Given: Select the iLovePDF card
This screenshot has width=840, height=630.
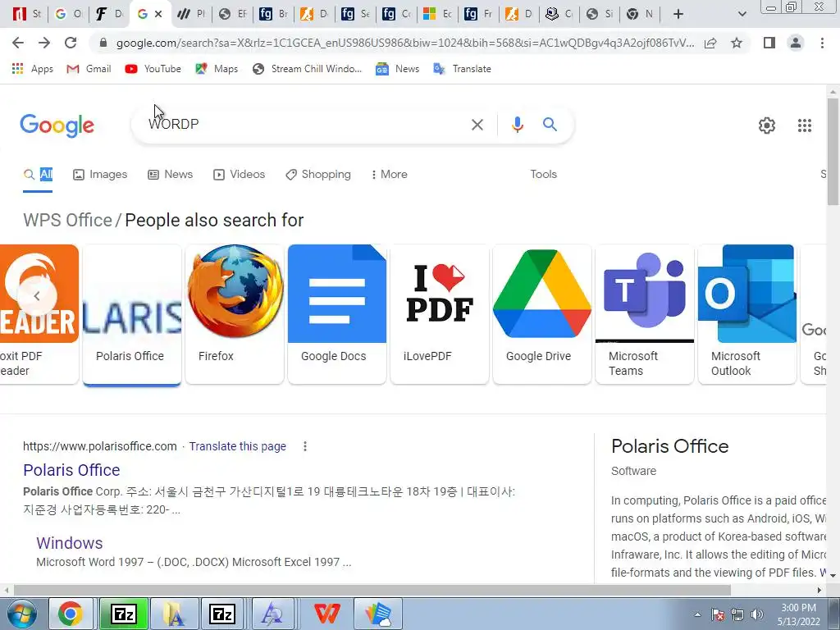Looking at the screenshot, I should (x=440, y=314).
